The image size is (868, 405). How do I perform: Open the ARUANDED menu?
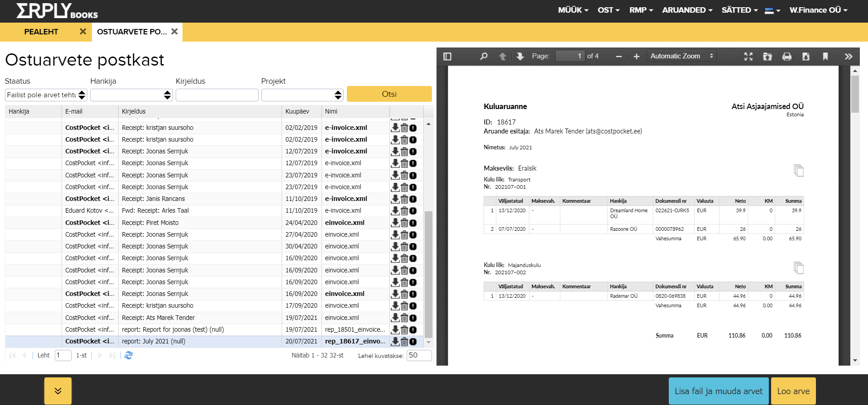click(x=687, y=10)
